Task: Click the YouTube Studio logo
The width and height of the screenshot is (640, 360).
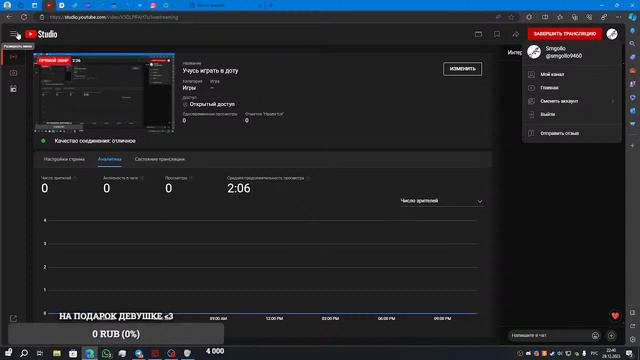Action: tap(41, 34)
